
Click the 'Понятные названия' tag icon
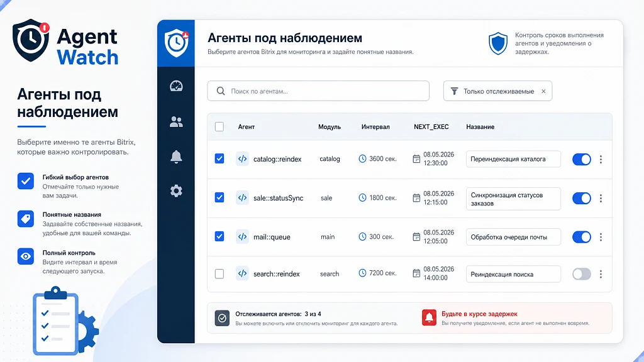tap(25, 219)
